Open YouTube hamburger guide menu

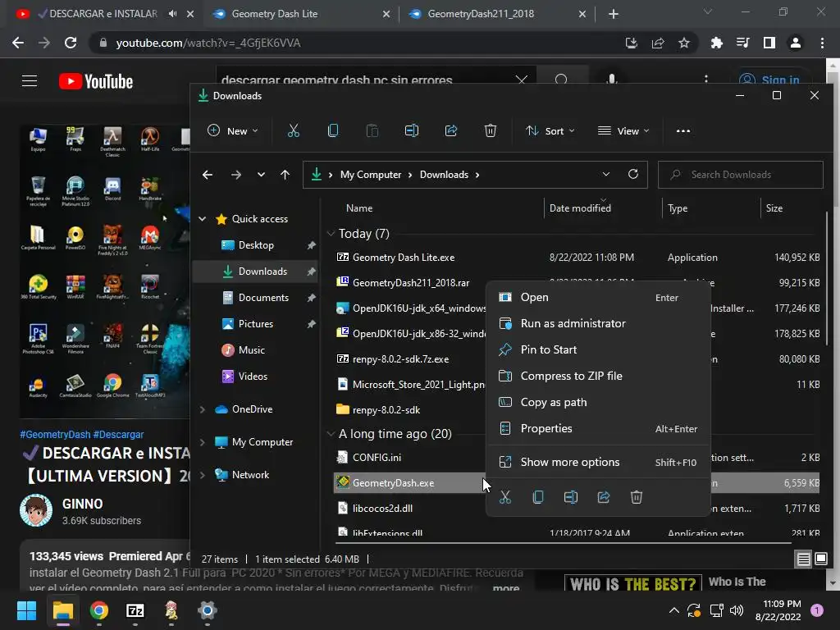point(30,81)
